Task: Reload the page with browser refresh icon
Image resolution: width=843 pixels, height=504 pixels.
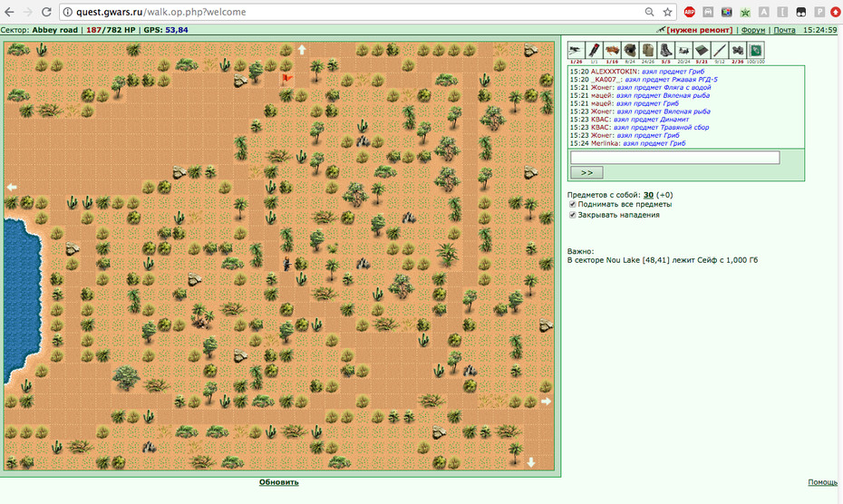Action: pyautogui.click(x=47, y=12)
